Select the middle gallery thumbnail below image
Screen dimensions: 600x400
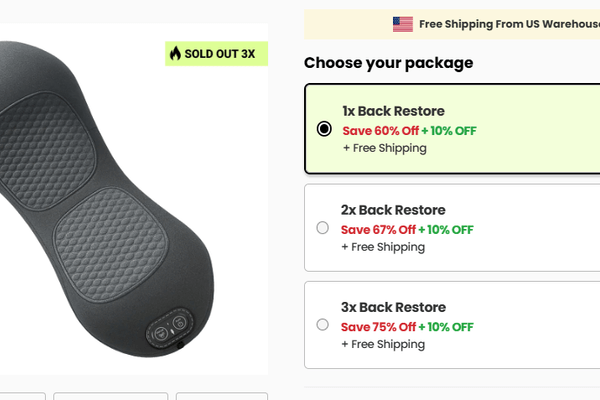pos(110,396)
